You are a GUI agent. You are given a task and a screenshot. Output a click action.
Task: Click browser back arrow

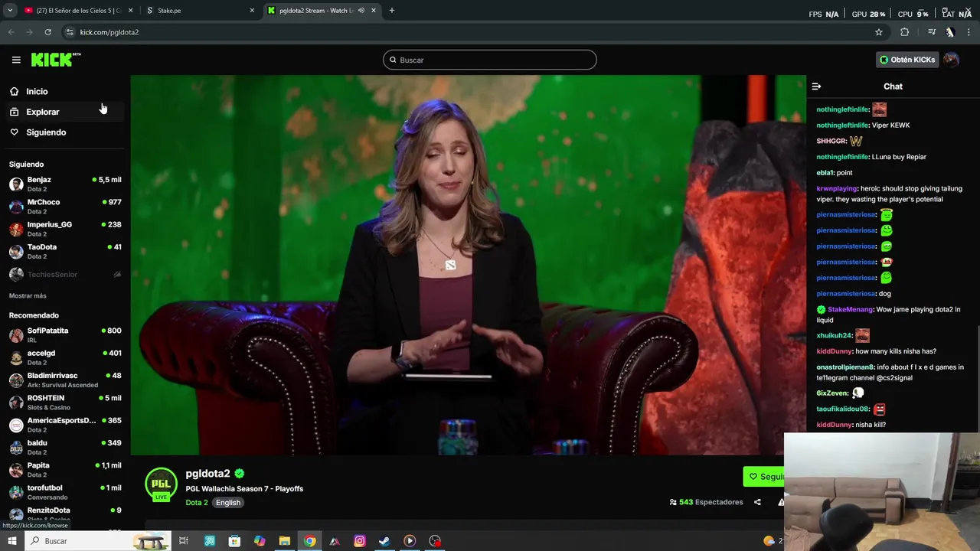11,32
